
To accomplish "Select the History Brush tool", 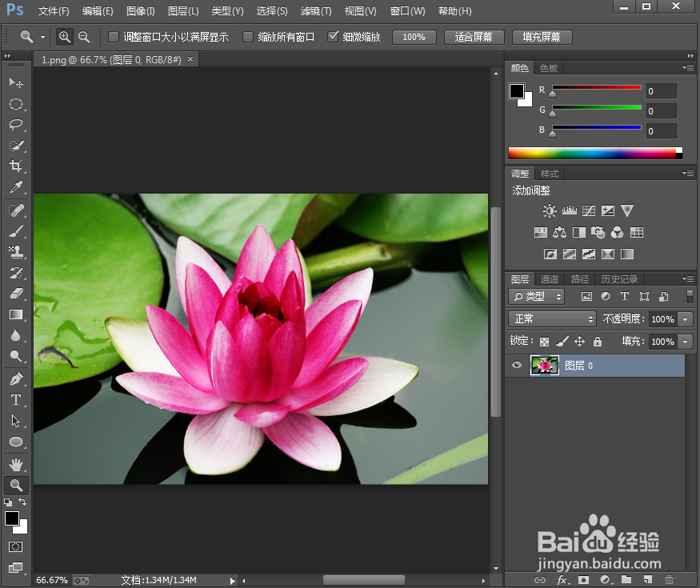I will (16, 273).
